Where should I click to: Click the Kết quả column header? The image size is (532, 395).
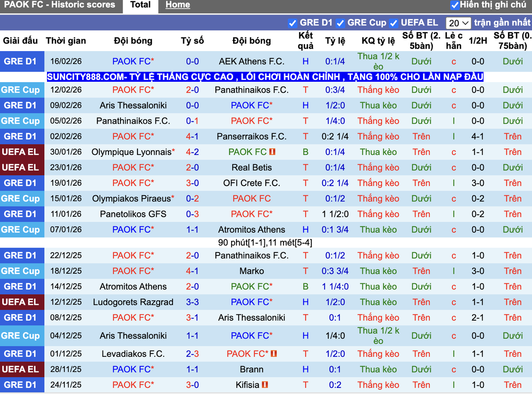(x=305, y=41)
